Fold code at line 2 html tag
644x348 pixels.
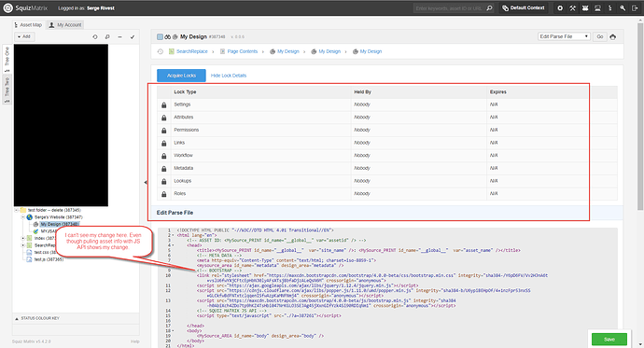click(x=173, y=235)
